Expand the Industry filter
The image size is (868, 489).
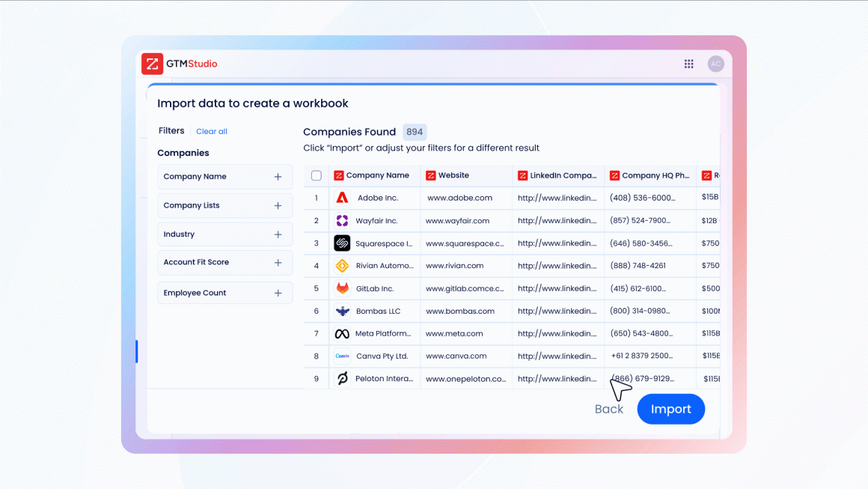tap(278, 234)
